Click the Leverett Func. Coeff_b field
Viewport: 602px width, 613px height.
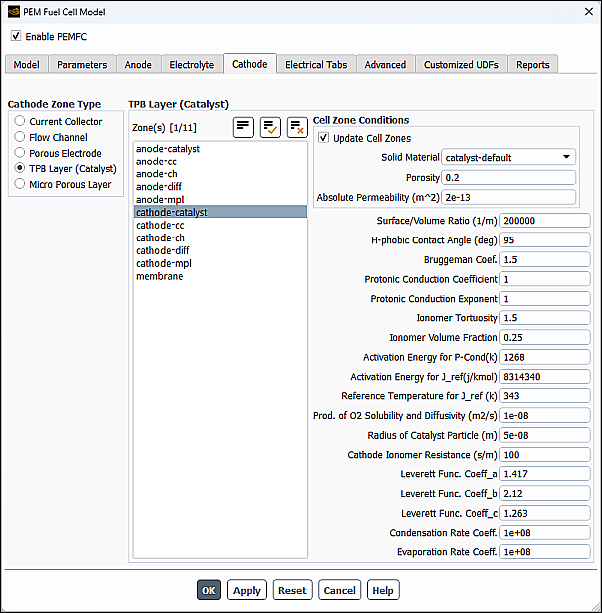pos(545,493)
